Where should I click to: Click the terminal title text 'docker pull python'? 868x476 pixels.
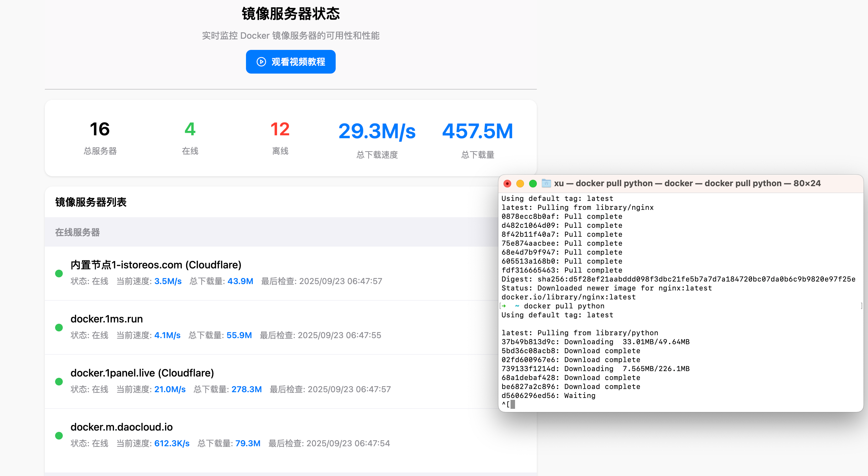pyautogui.click(x=614, y=184)
